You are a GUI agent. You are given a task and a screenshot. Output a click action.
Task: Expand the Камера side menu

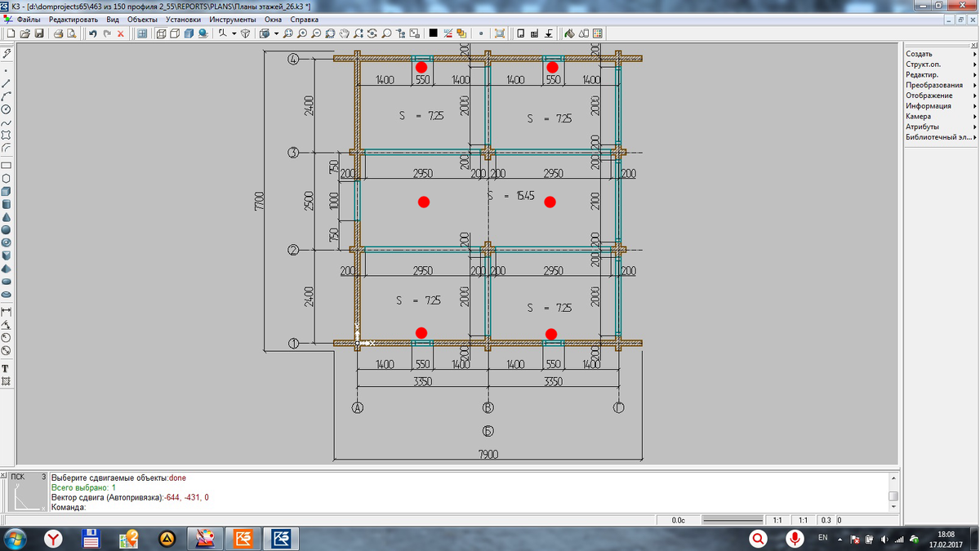941,117
